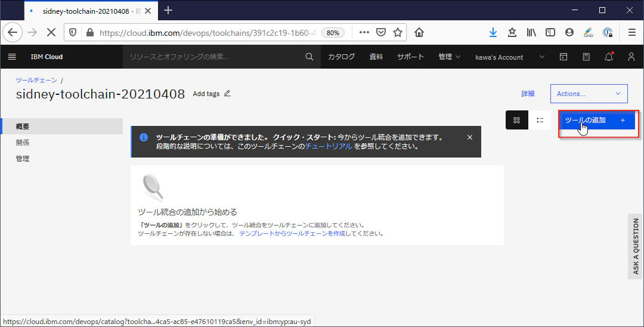Dismiss the toolchain ready notification
The width and height of the screenshot is (644, 327).
470,137
